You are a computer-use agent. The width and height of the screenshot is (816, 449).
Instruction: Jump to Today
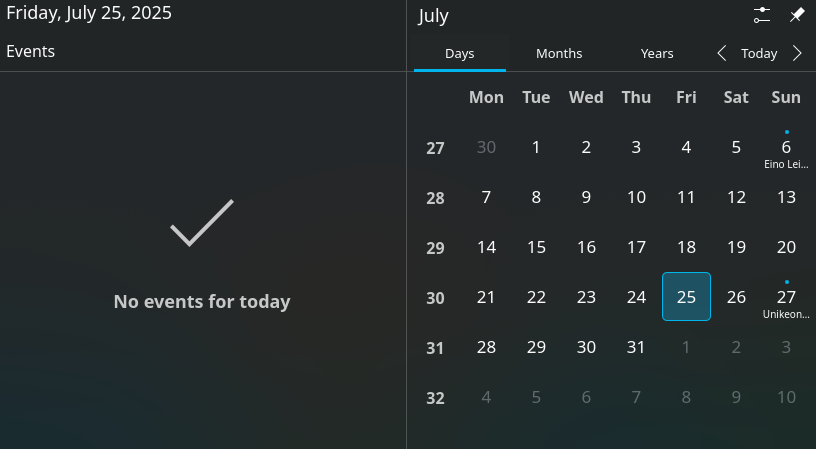click(759, 54)
